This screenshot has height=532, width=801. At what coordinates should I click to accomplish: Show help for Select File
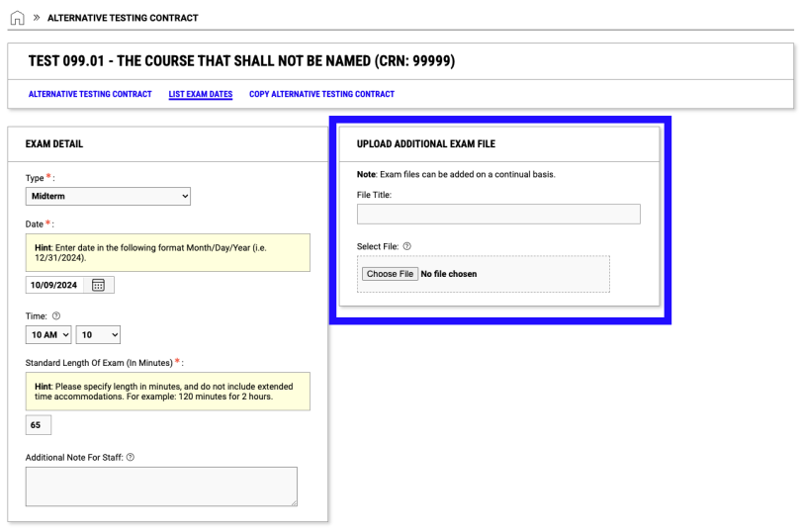[x=406, y=246]
